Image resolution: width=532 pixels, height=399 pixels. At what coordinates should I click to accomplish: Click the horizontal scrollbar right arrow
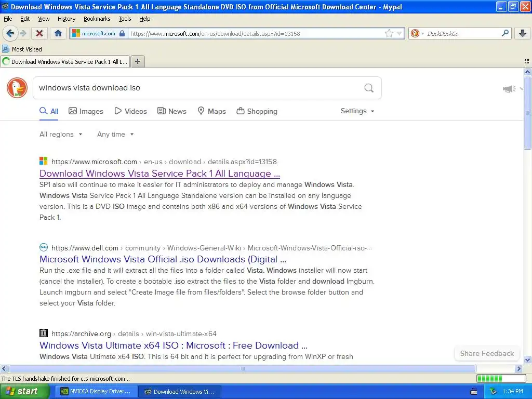pyautogui.click(x=518, y=368)
